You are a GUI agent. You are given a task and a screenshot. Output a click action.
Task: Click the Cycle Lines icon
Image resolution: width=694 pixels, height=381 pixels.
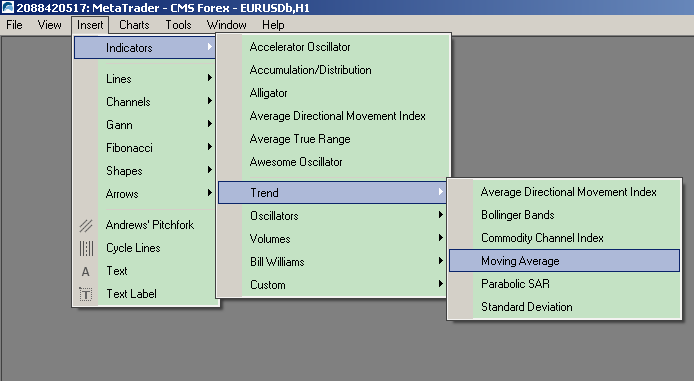pos(86,248)
